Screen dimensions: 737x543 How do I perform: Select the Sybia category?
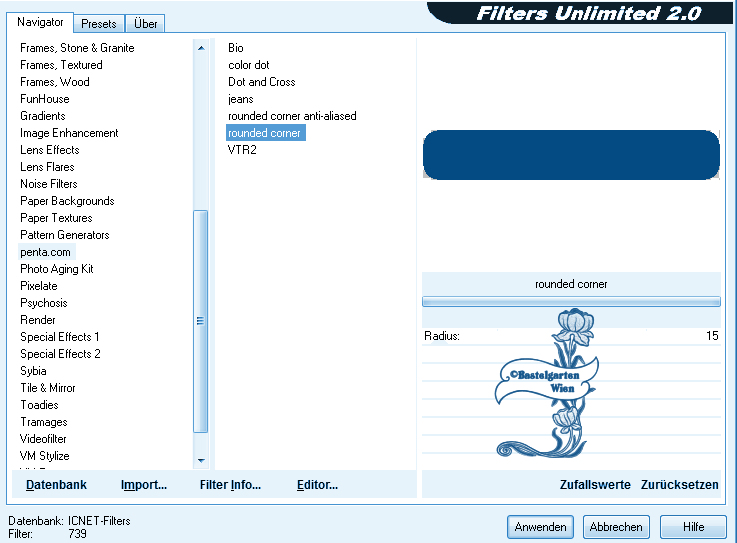[33, 371]
